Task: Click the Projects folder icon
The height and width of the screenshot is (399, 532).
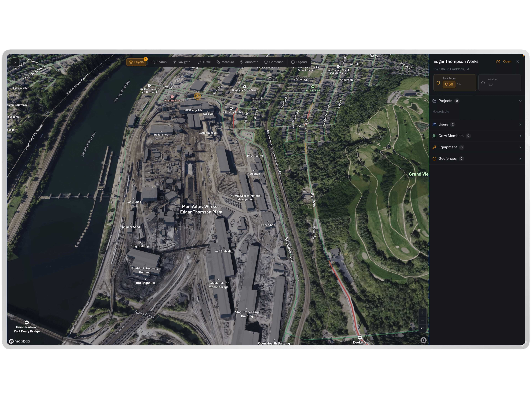Action: tap(434, 101)
